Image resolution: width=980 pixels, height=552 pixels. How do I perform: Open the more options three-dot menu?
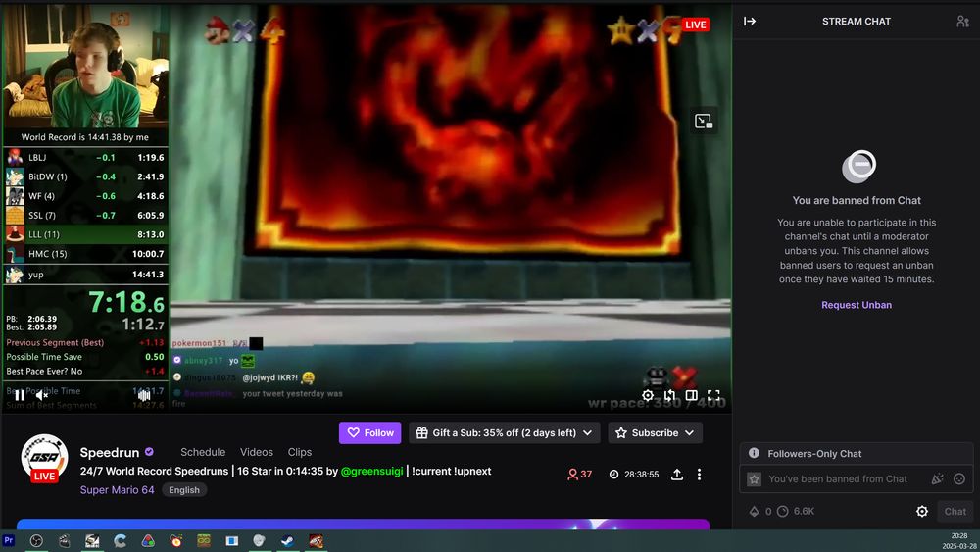(x=699, y=475)
